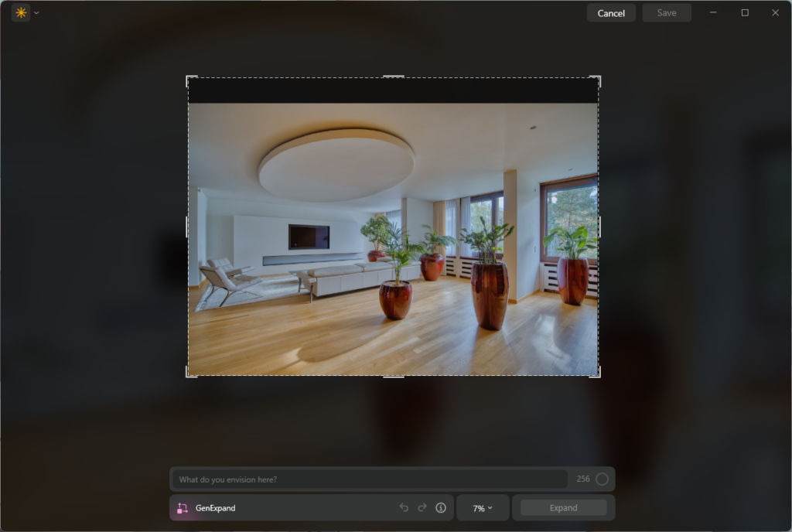The height and width of the screenshot is (532, 792).
Task: Close the application window
Action: coord(775,12)
